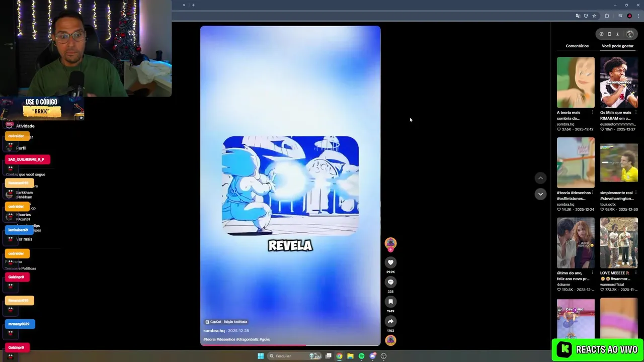Open 'Os Mc's que mais RIMARAM' thumbnail
This screenshot has width=644, height=362.
coord(619,82)
